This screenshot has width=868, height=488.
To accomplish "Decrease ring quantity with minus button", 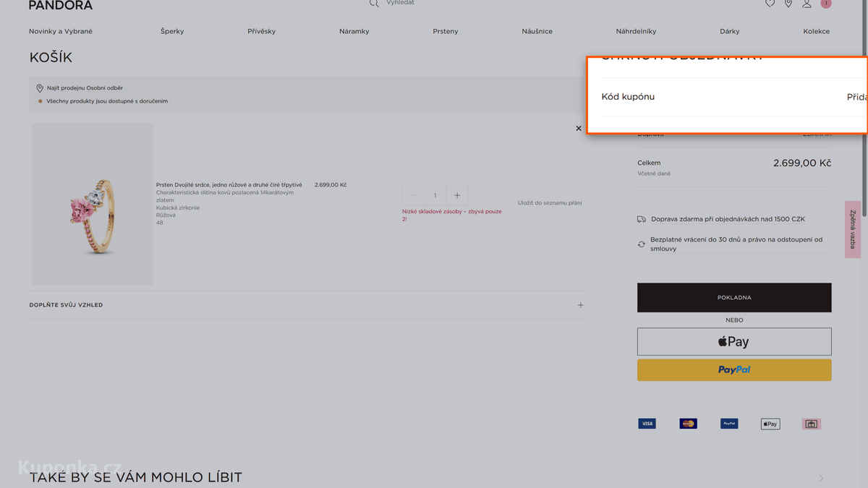I will click(x=413, y=195).
